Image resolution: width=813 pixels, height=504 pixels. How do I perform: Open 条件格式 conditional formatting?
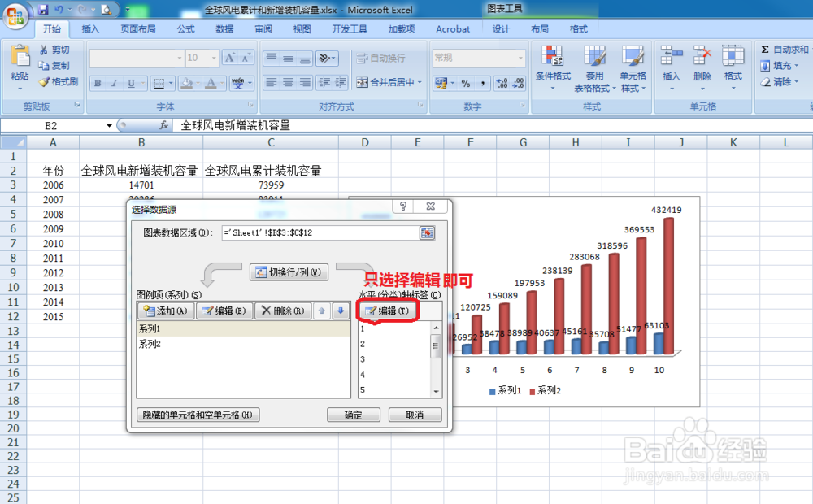click(553, 67)
